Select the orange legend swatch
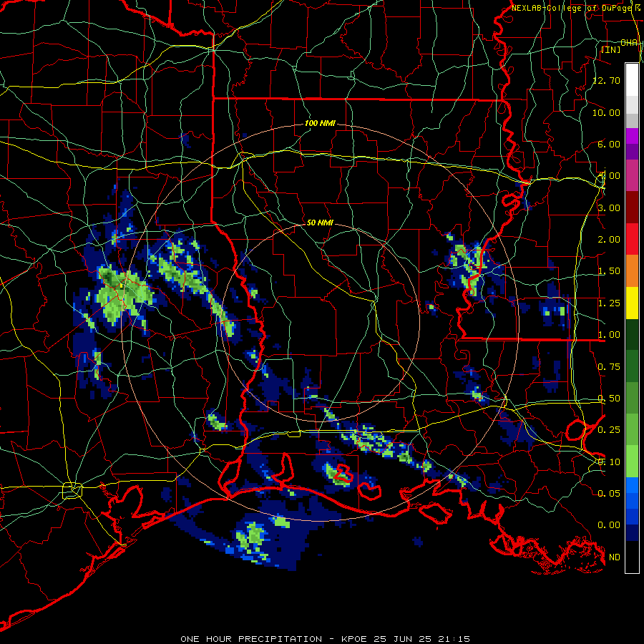 click(632, 271)
